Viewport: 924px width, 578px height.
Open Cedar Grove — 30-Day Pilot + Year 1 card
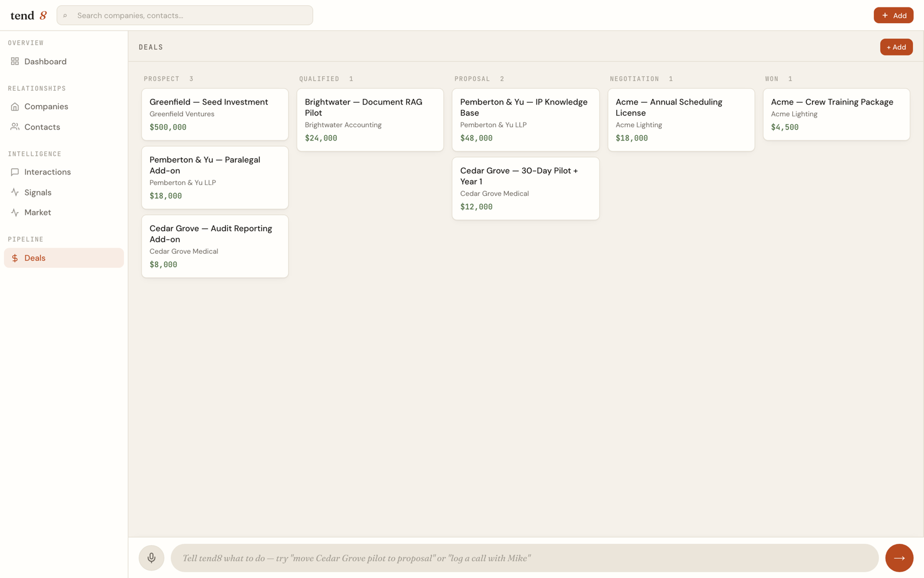click(x=526, y=188)
